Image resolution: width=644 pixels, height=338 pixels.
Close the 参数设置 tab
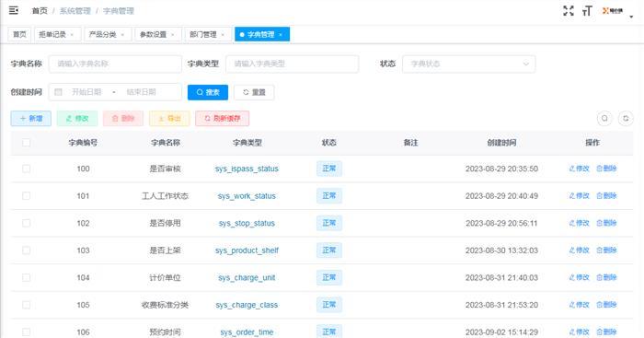point(173,35)
